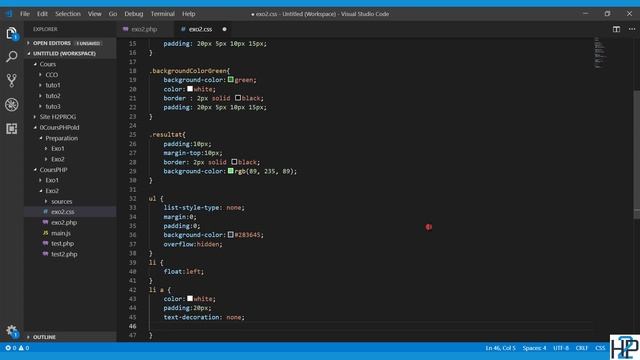Open the Search view icon
Image resolution: width=640 pixels, height=360 pixels.
(x=11, y=56)
